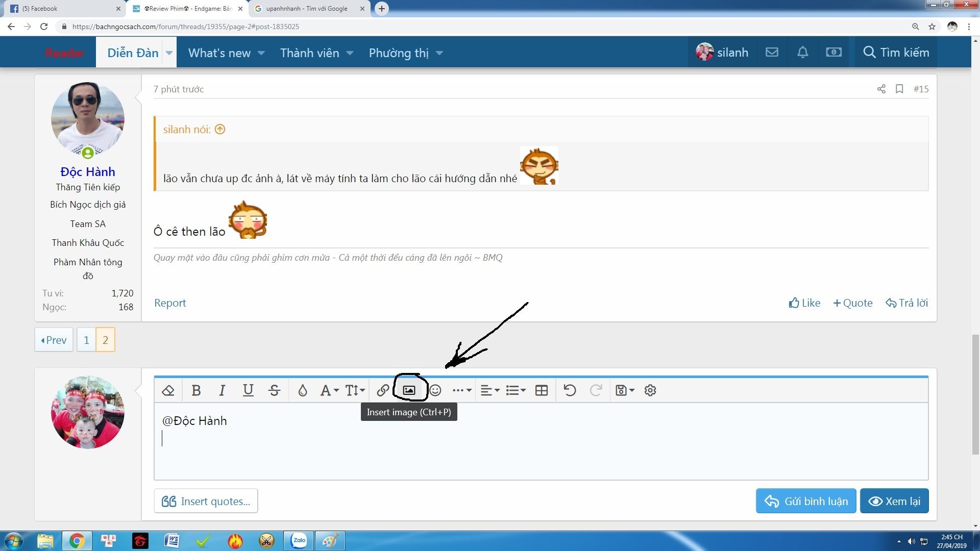
Task: Click the eraser remove formatting icon
Action: tap(168, 390)
